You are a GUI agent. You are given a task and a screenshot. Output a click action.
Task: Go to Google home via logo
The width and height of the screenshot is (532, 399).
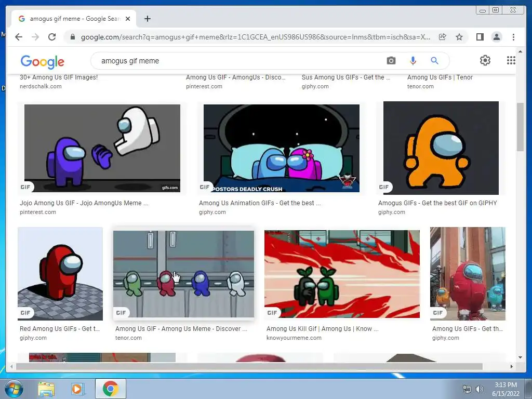tap(42, 62)
